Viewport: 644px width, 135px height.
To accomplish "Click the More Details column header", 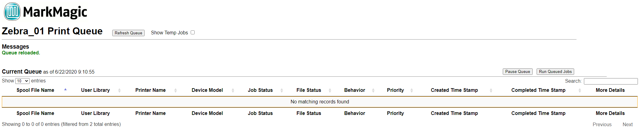I will (x=610, y=90).
